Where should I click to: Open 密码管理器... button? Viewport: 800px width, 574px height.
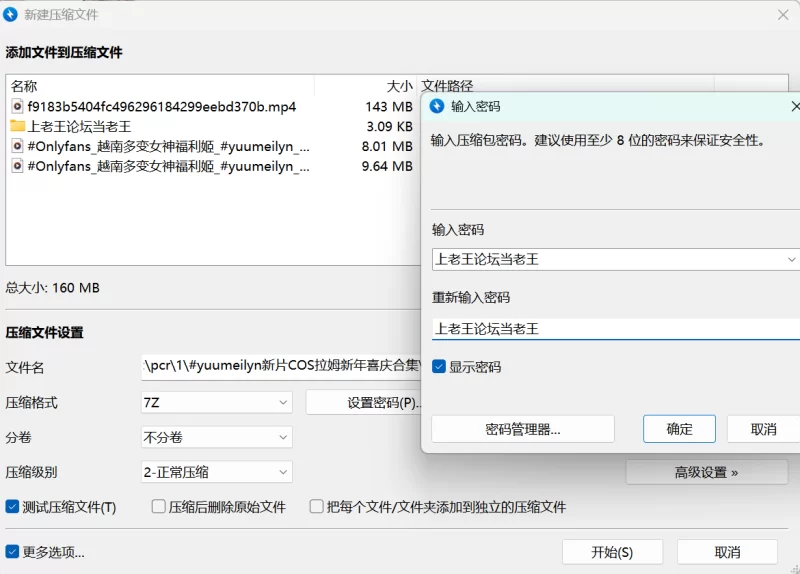522,429
